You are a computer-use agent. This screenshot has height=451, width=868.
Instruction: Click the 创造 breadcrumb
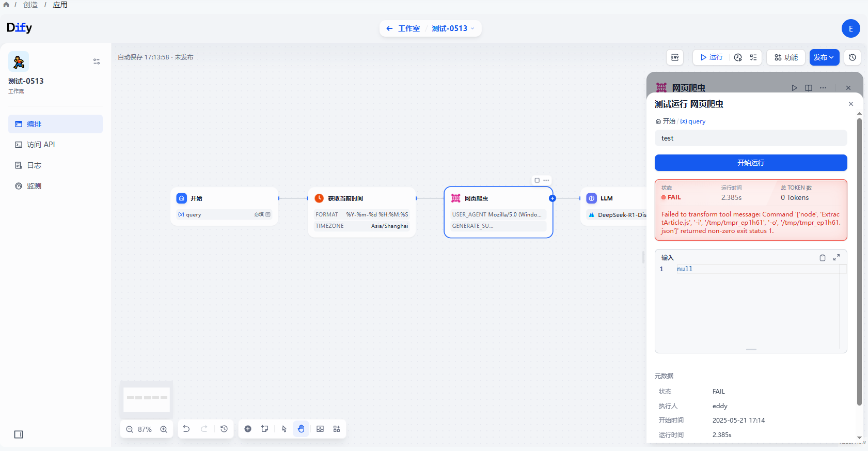[x=30, y=5]
